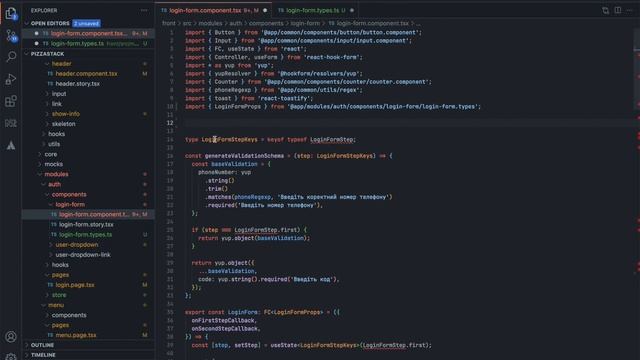
Task: Open the Run and Debug view
Action: click(x=11, y=79)
